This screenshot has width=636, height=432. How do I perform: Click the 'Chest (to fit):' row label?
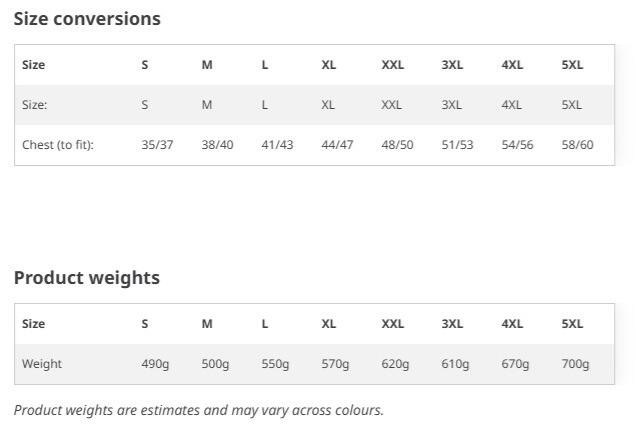click(x=58, y=145)
